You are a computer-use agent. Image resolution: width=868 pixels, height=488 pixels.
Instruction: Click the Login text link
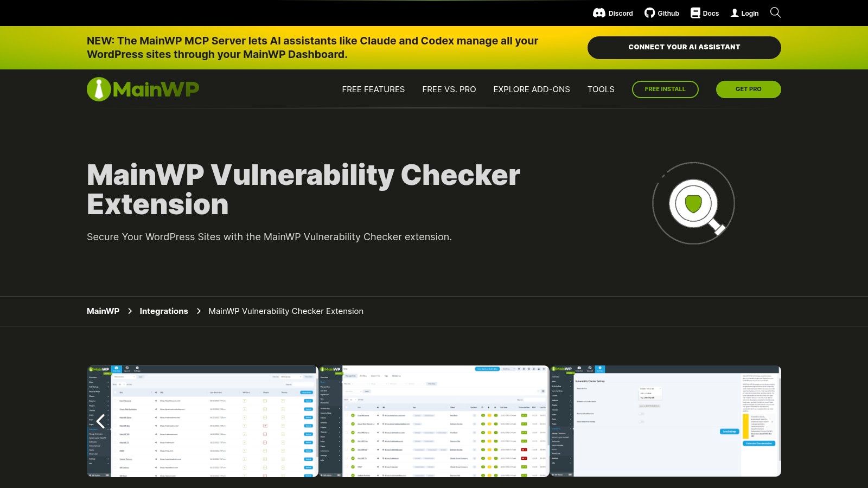pyautogui.click(x=750, y=13)
